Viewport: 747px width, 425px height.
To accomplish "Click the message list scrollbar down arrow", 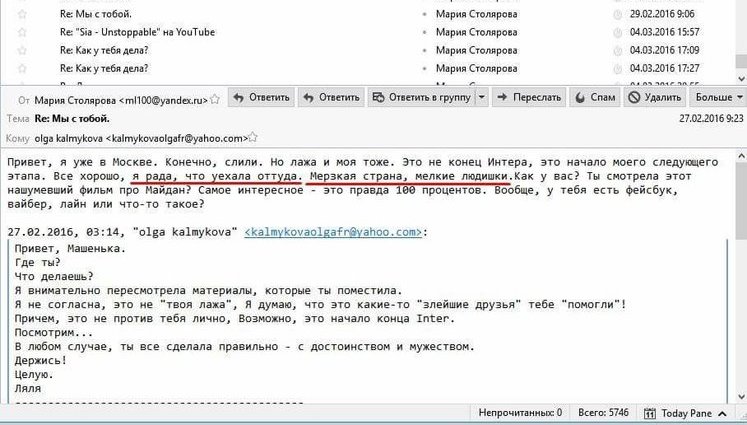I will point(741,79).
